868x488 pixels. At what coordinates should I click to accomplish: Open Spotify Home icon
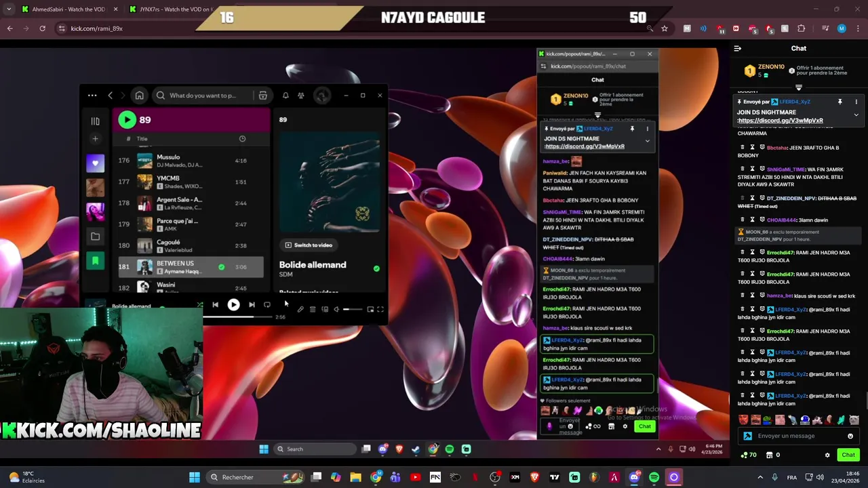click(x=139, y=96)
